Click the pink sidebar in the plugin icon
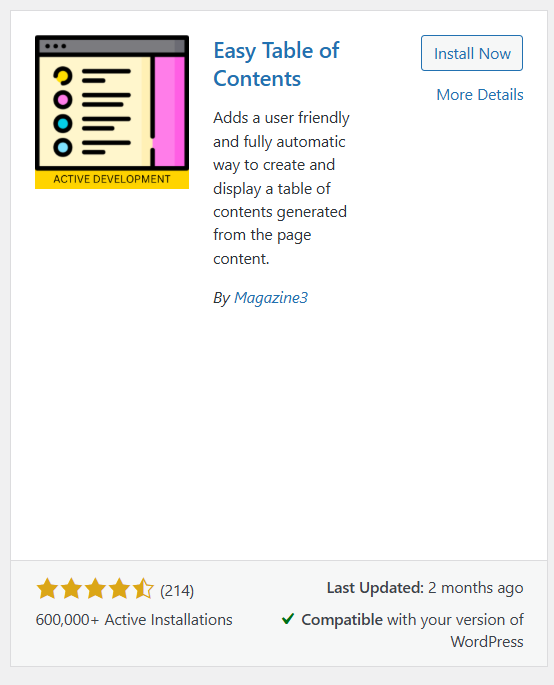This screenshot has width=554, height=685. 170,111
